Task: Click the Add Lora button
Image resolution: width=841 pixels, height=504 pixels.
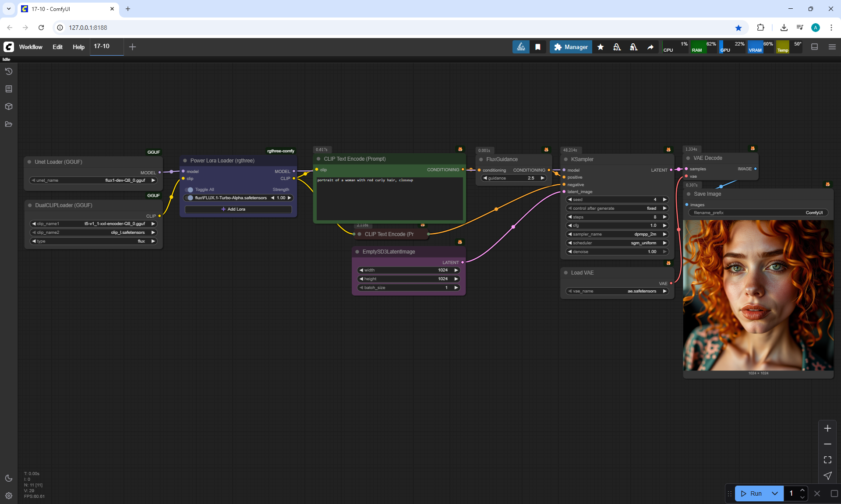Action: coord(238,209)
